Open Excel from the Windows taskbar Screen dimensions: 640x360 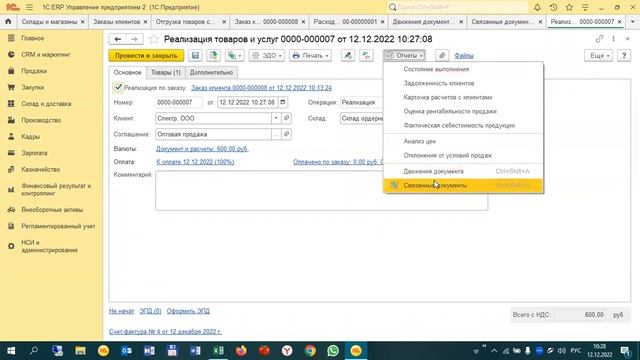point(218,351)
